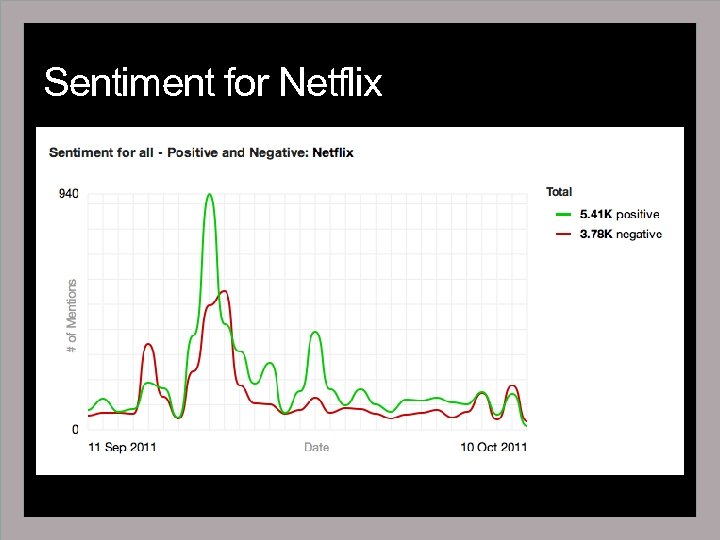The height and width of the screenshot is (540, 720).
Task: Select the '5.41K positive' legend label
Action: pos(619,214)
